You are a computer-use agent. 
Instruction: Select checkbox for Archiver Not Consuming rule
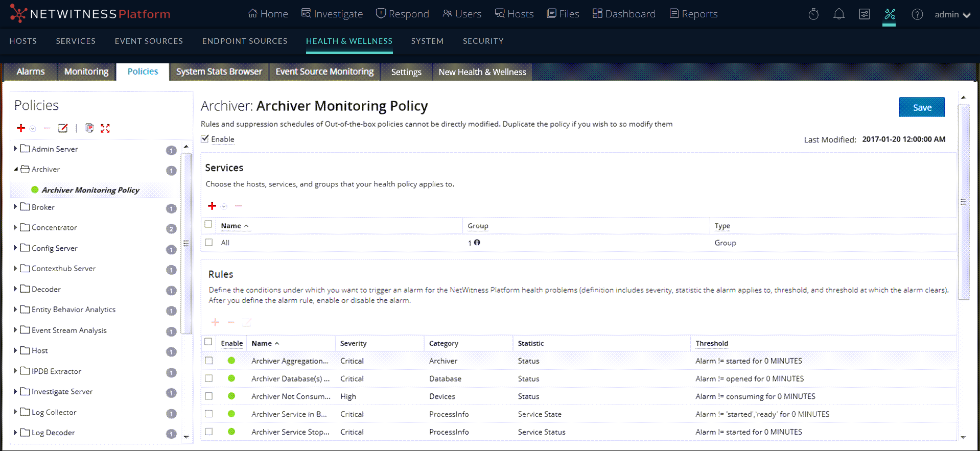click(x=209, y=396)
